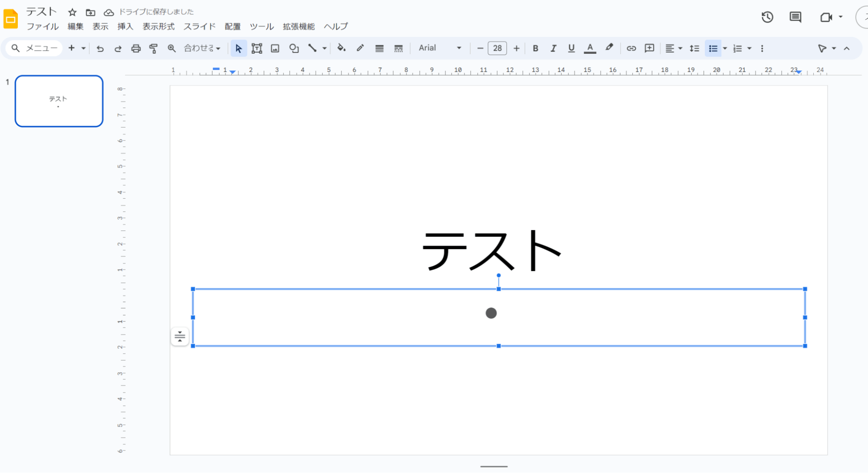
Task: Open the 挿入 menu
Action: (x=125, y=26)
